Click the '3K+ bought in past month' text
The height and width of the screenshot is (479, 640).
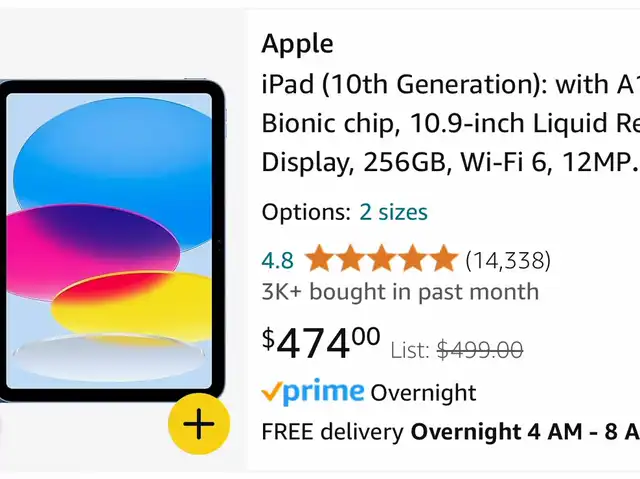[x=400, y=291]
